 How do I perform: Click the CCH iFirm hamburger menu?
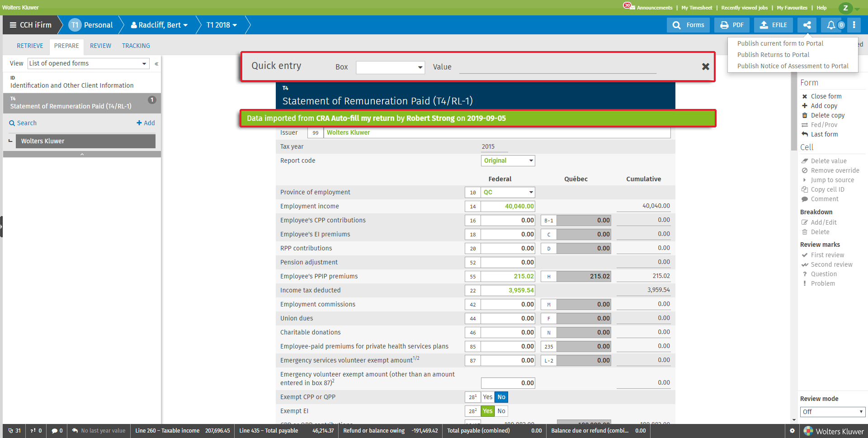click(13, 25)
